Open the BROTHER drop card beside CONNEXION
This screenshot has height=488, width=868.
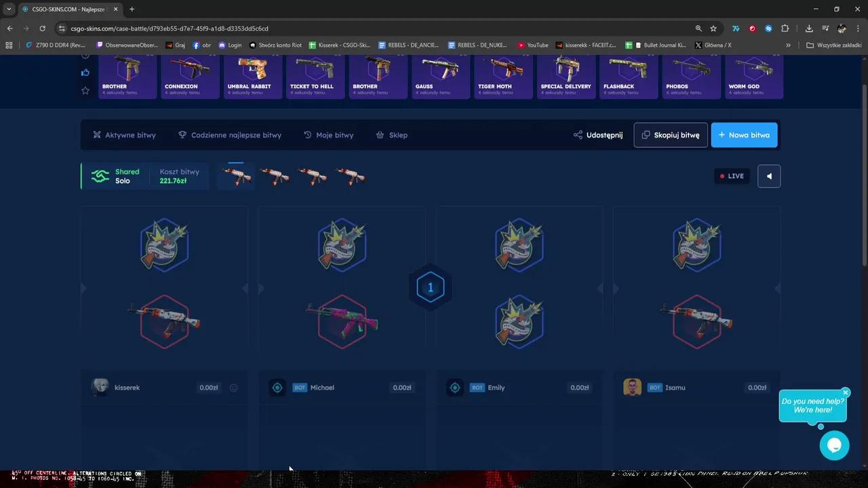point(127,77)
